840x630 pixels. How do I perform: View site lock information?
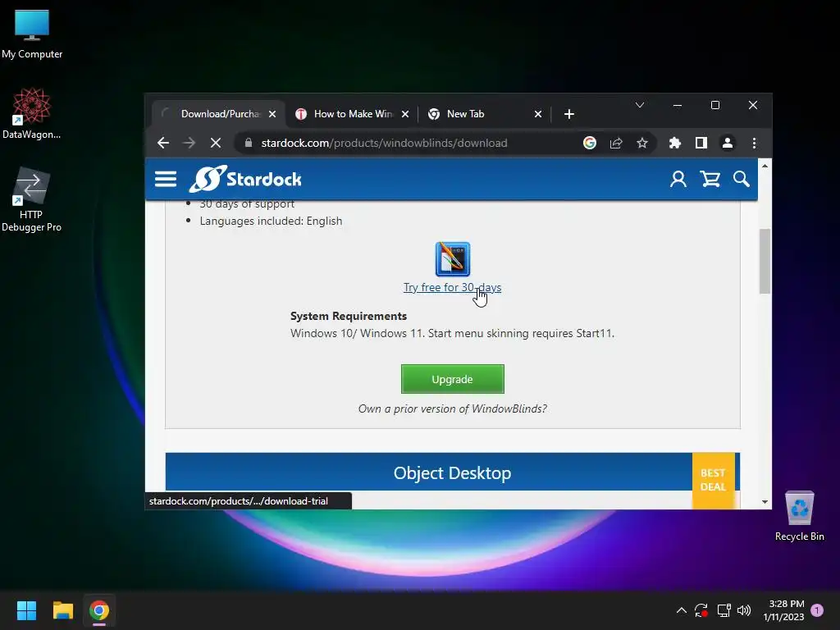coord(248,143)
